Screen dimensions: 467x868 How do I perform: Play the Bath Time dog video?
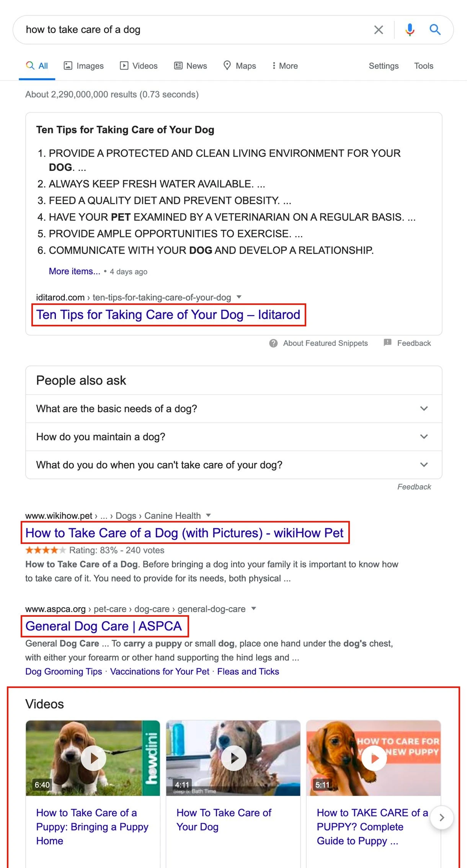233,758
